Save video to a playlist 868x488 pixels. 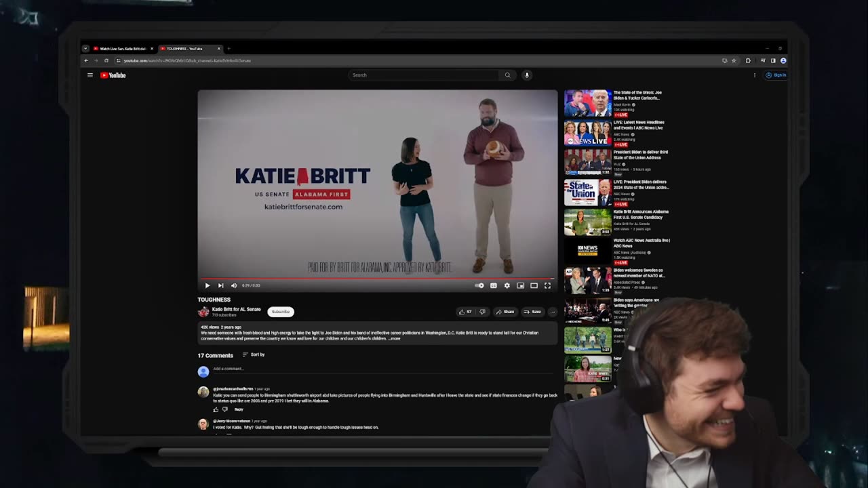(x=532, y=312)
